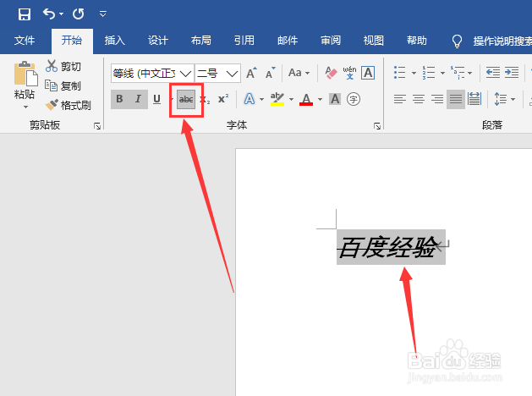
Task: Go to the 引用 tab
Action: click(244, 41)
